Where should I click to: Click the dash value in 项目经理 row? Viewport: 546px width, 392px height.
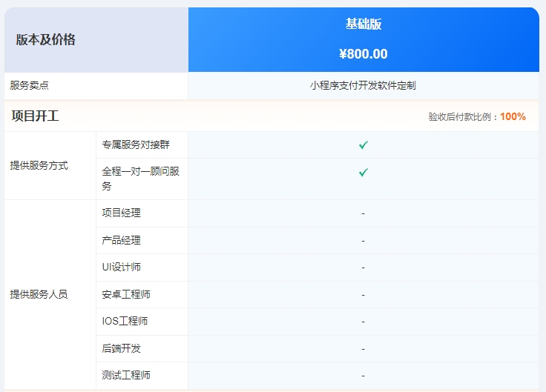[364, 213]
